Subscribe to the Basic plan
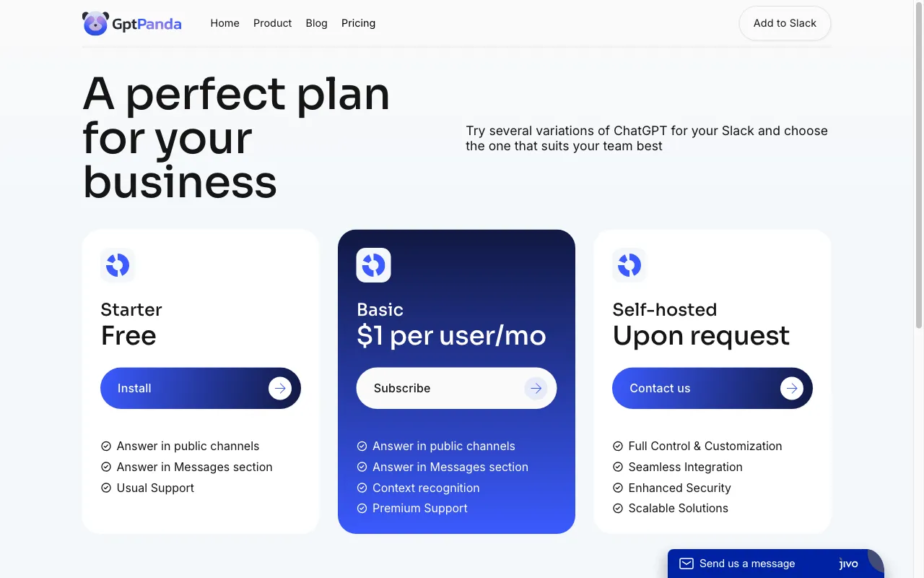924x578 pixels. coord(456,388)
